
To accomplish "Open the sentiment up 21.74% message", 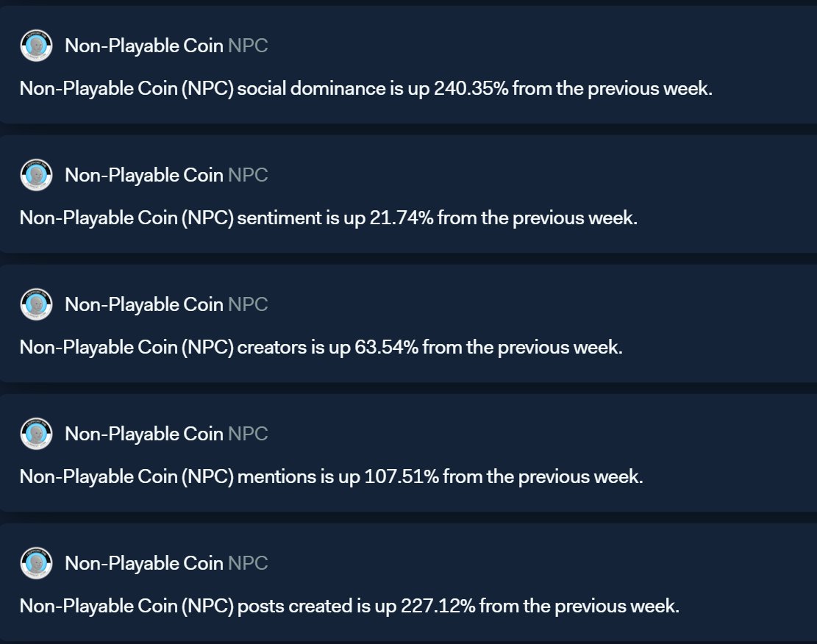I will click(328, 218).
